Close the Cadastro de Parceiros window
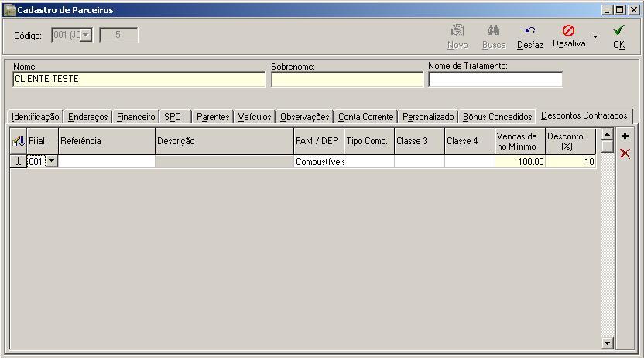The width and height of the screenshot is (644, 358). [634, 10]
